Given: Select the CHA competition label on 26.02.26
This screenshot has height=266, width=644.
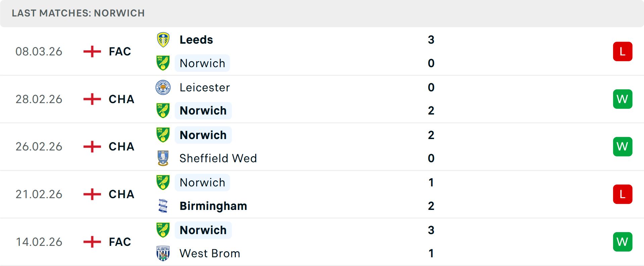Looking at the screenshot, I should point(121,146).
